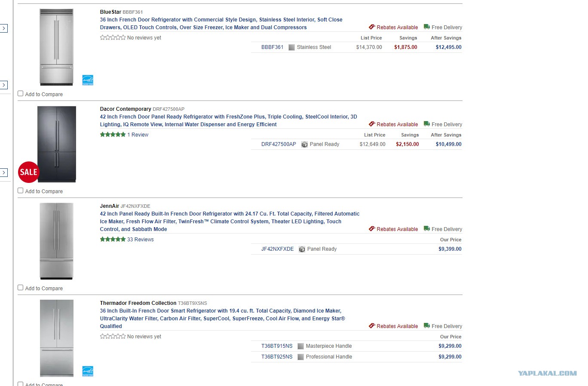Open the T36BT925NS Professional Handle model link
Viewport: 588px width, 386px height.
[277, 357]
